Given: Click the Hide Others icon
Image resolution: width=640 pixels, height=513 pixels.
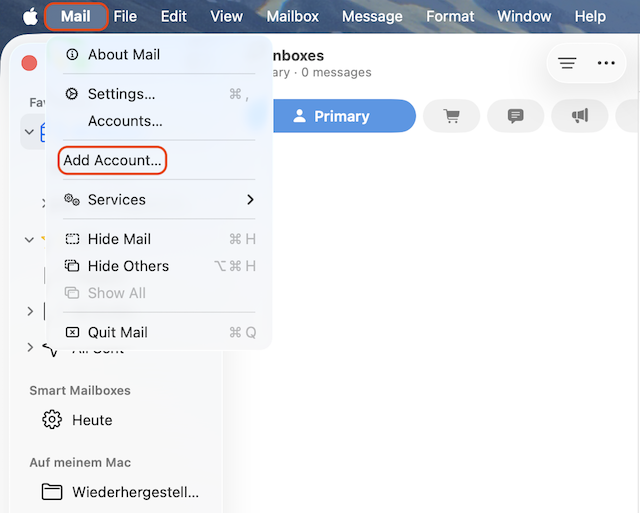Looking at the screenshot, I should (72, 266).
